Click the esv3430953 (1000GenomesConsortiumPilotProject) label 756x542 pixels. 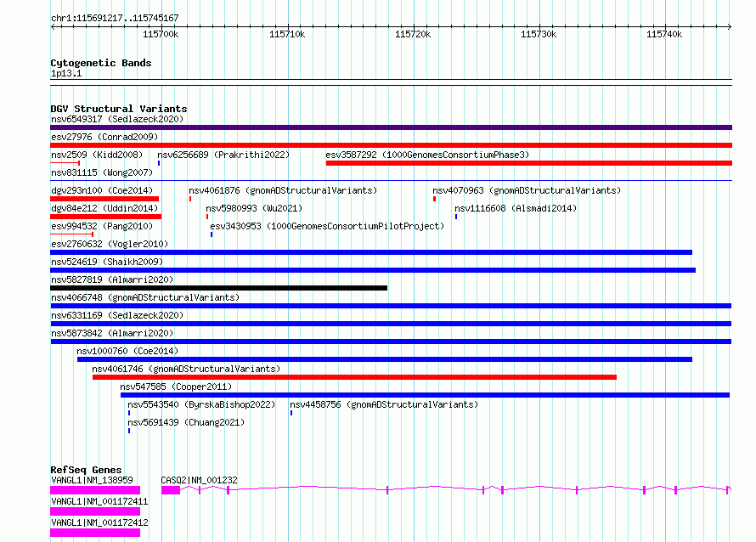(327, 226)
